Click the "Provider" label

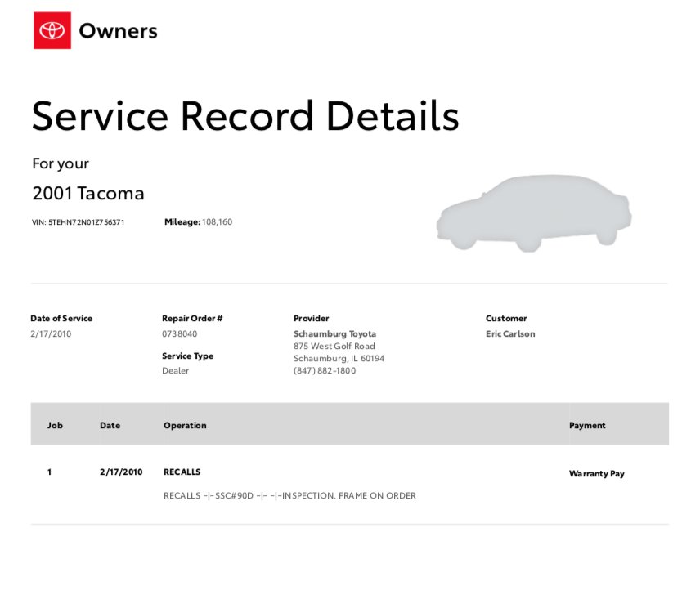point(312,319)
